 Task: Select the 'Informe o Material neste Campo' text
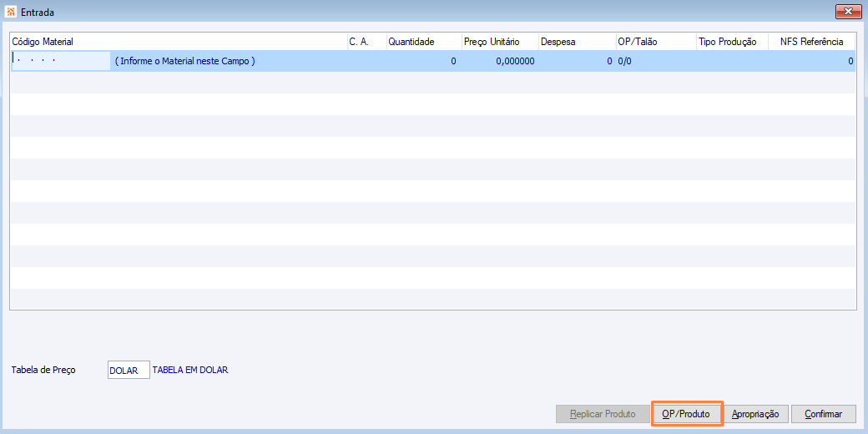[185, 62]
